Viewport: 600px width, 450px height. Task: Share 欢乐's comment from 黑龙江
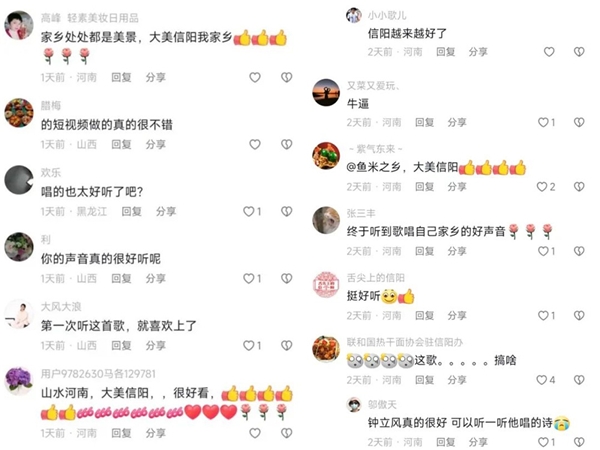point(166,211)
